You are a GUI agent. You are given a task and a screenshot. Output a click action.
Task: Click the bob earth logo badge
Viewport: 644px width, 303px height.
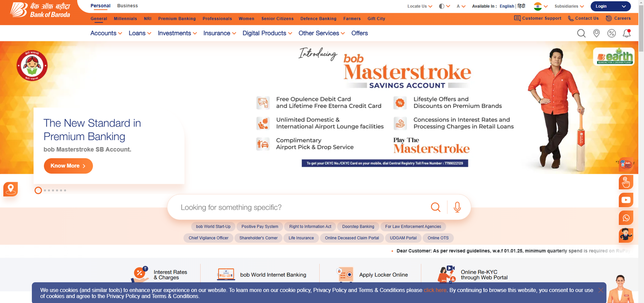click(x=614, y=57)
